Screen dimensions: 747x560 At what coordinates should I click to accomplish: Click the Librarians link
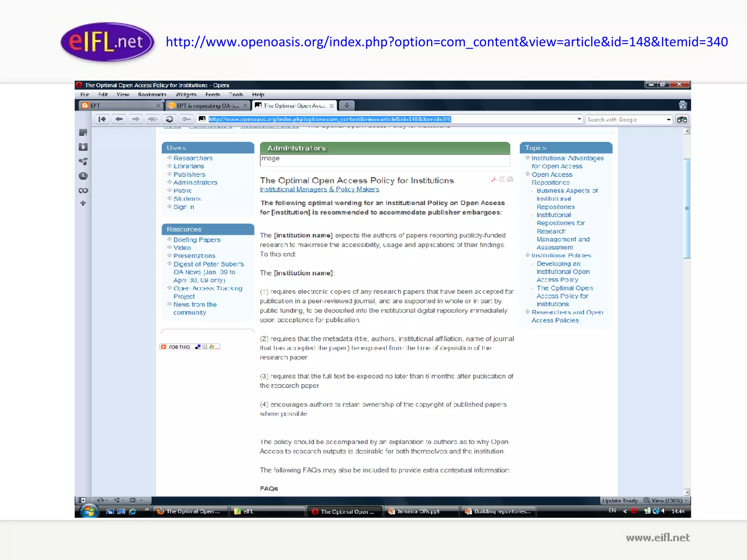click(x=189, y=166)
